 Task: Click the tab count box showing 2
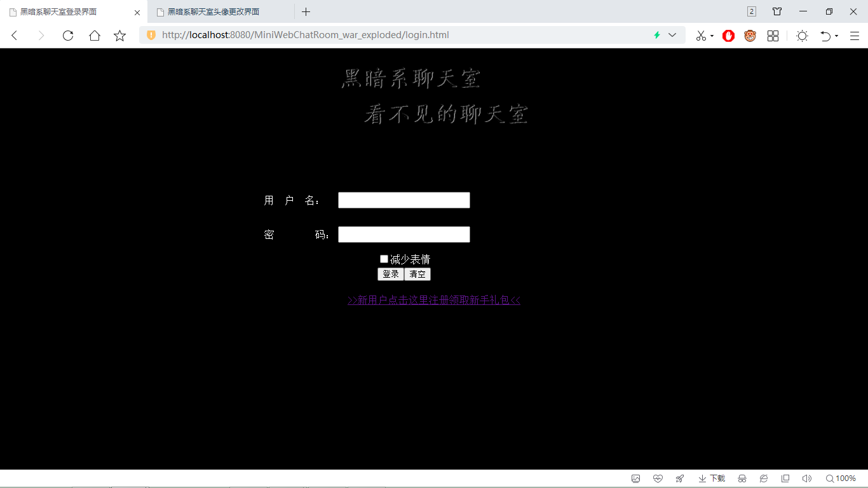[752, 11]
